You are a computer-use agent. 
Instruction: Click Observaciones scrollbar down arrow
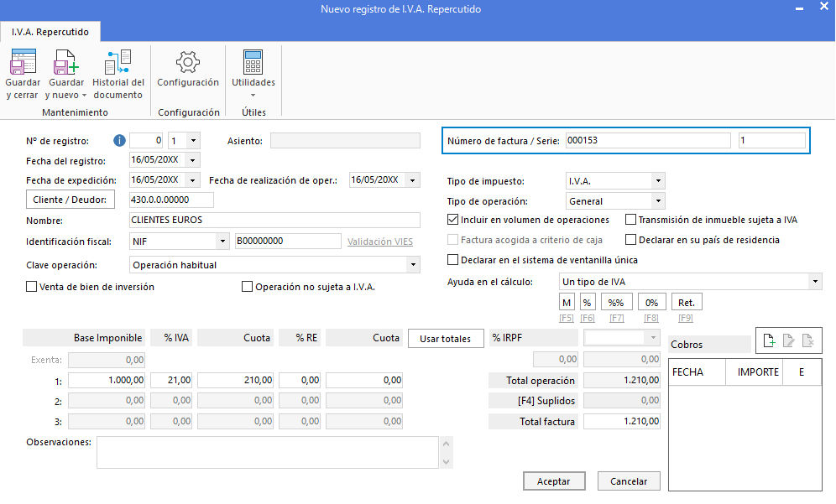(447, 461)
